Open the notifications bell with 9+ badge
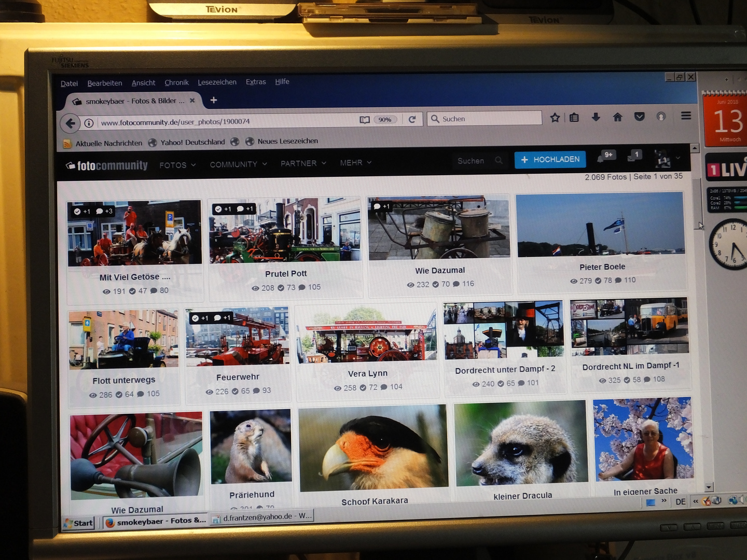Viewport: 747px width, 560px height. 605,156
